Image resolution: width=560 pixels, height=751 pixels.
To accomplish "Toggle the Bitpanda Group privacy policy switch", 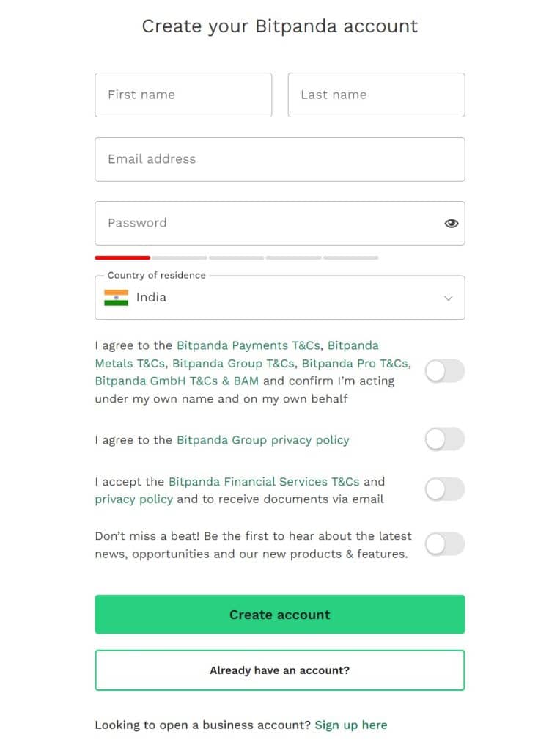I will (x=444, y=439).
